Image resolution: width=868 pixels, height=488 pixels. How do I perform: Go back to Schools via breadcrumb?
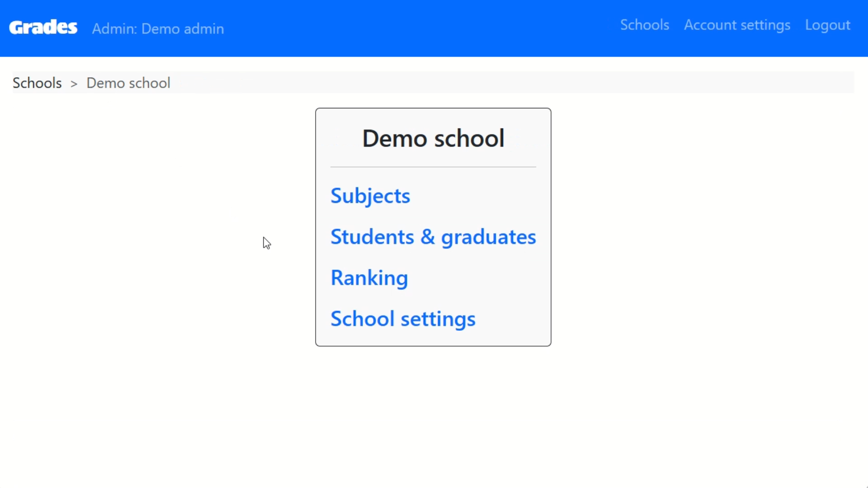(37, 83)
